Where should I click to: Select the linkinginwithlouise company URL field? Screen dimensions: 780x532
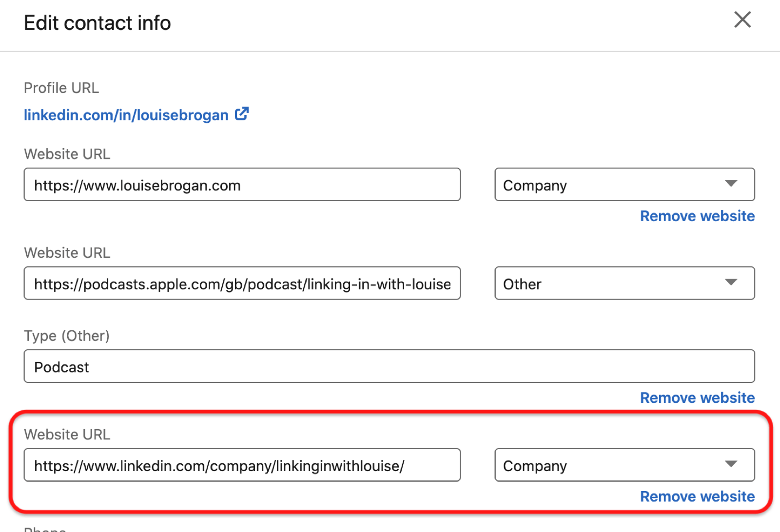[x=242, y=465]
